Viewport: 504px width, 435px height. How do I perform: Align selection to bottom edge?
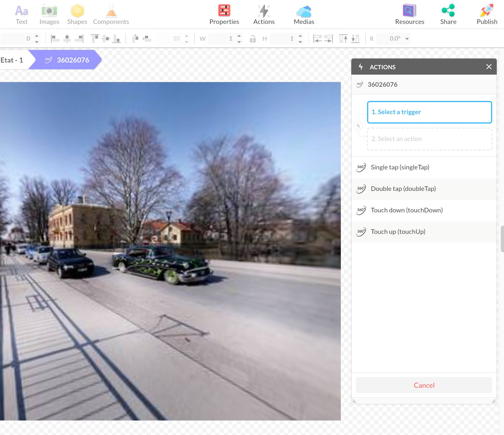[x=116, y=39]
